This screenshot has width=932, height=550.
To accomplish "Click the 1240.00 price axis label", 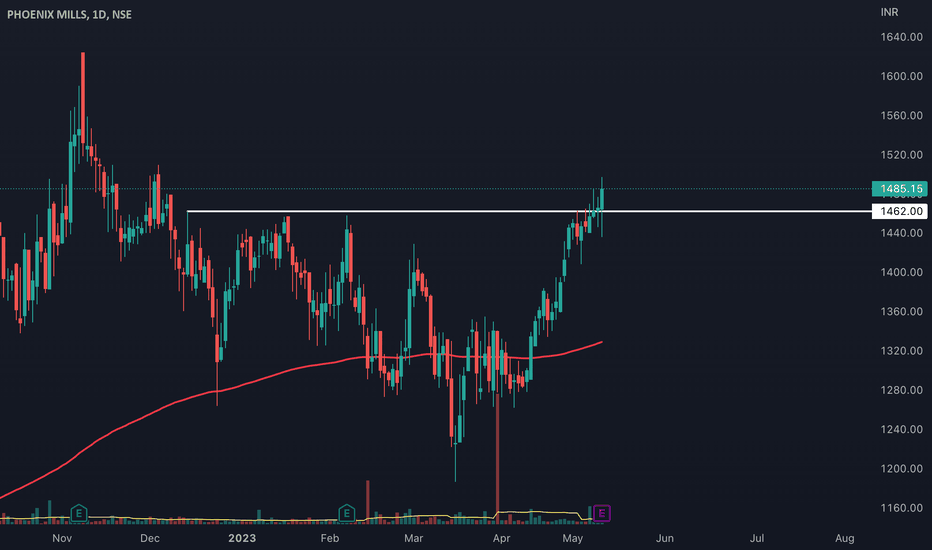I will coord(901,429).
